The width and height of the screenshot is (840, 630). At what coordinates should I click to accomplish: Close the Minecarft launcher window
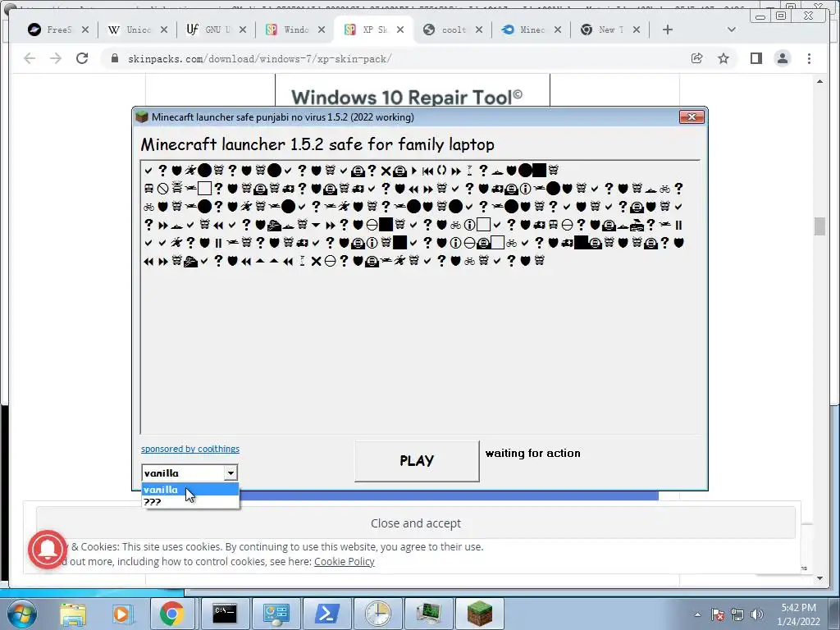(x=692, y=116)
